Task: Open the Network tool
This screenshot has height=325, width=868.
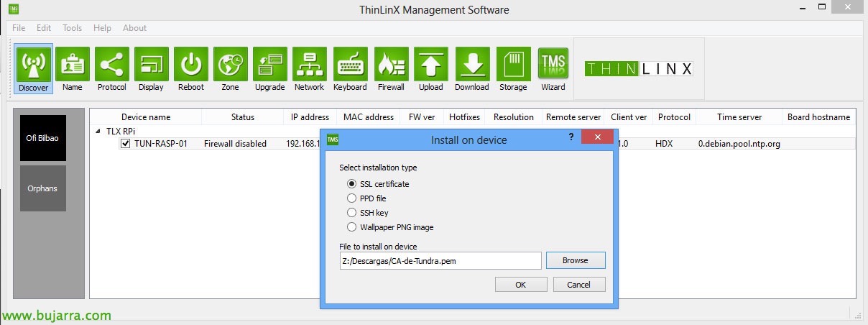Action: pyautogui.click(x=309, y=69)
